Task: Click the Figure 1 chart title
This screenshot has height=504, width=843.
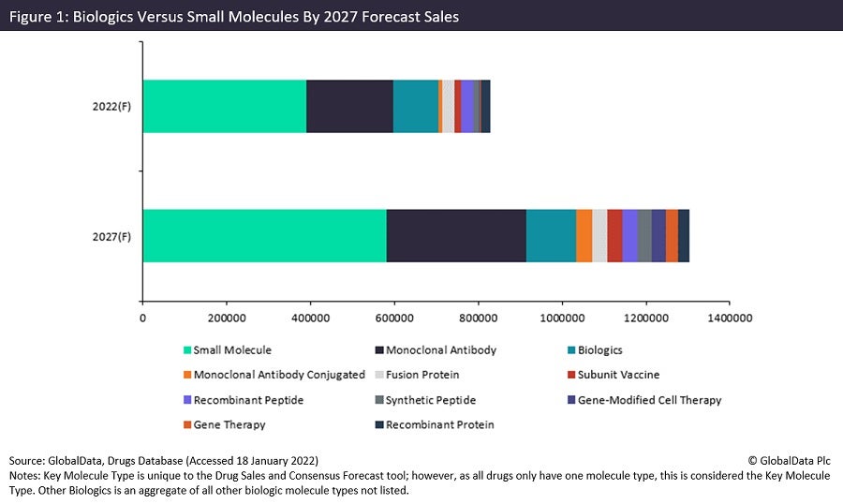Action: (234, 17)
